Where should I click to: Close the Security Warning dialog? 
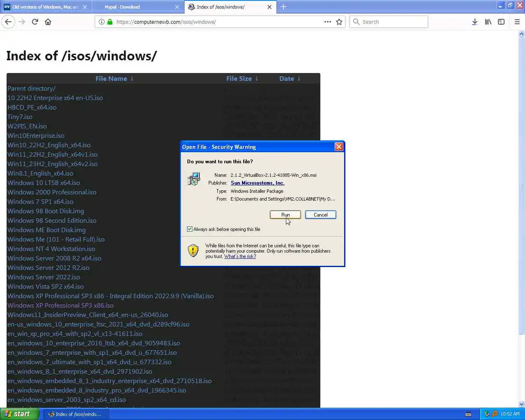coord(339,147)
